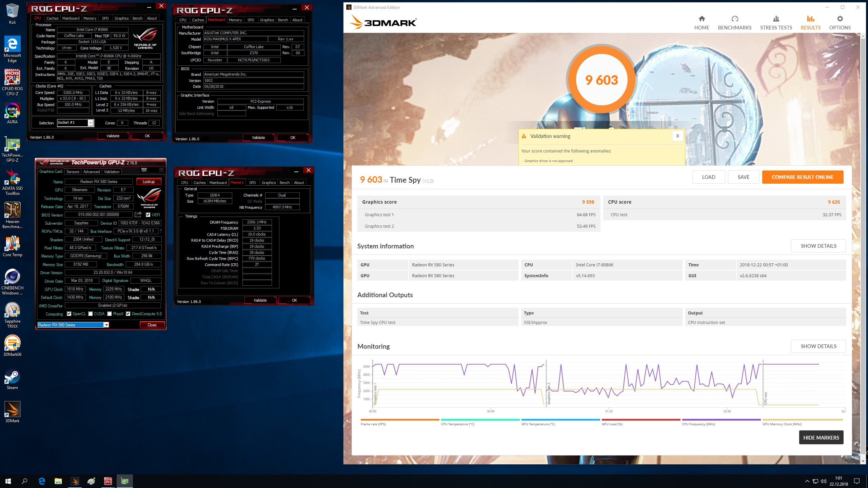Select CINEBENCH Windows desktop icon
This screenshot has width=868, height=488.
12,282
